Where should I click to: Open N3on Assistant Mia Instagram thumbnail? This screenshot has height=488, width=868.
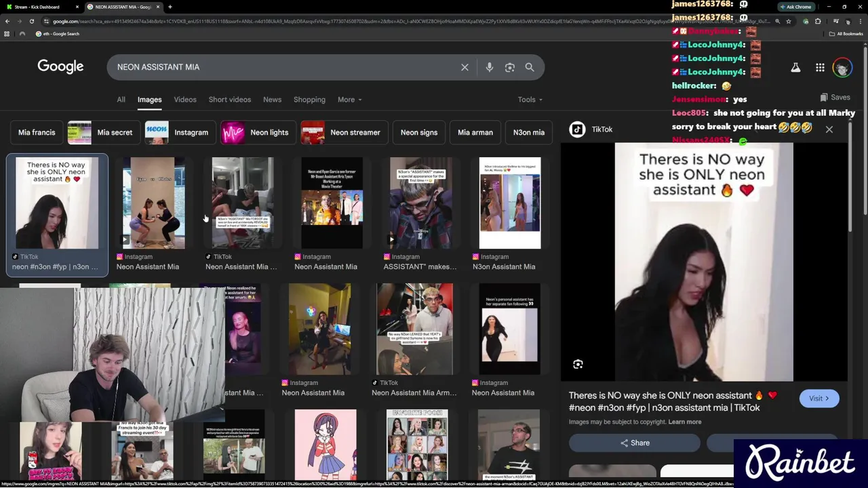510,203
